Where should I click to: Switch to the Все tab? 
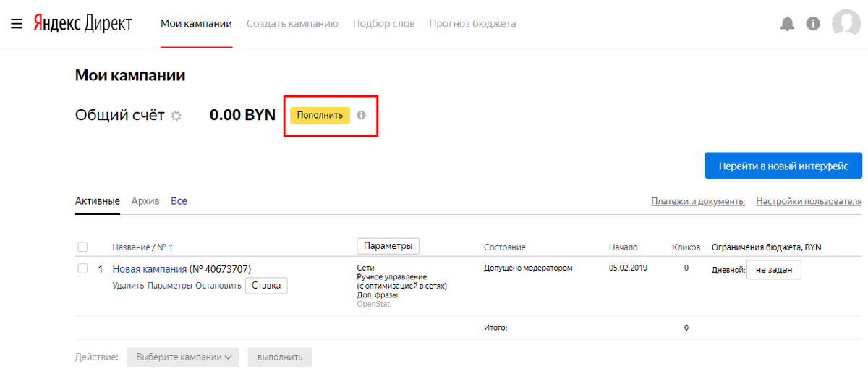[x=179, y=201]
